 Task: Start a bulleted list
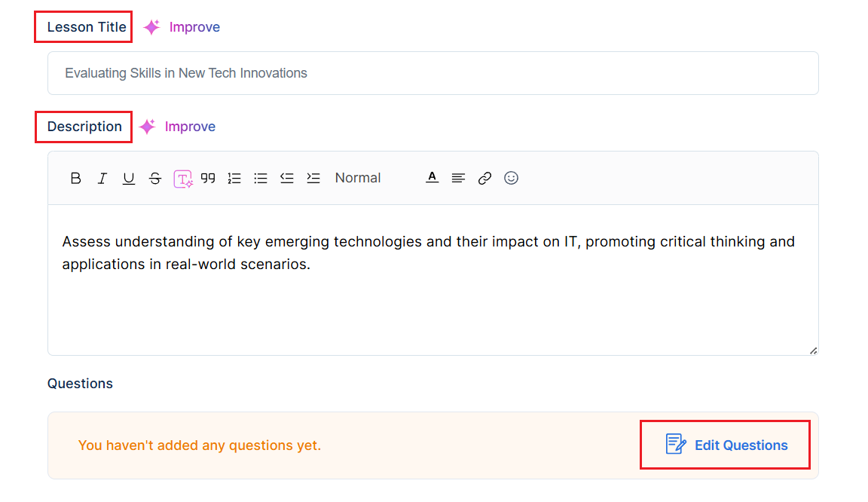tap(261, 178)
